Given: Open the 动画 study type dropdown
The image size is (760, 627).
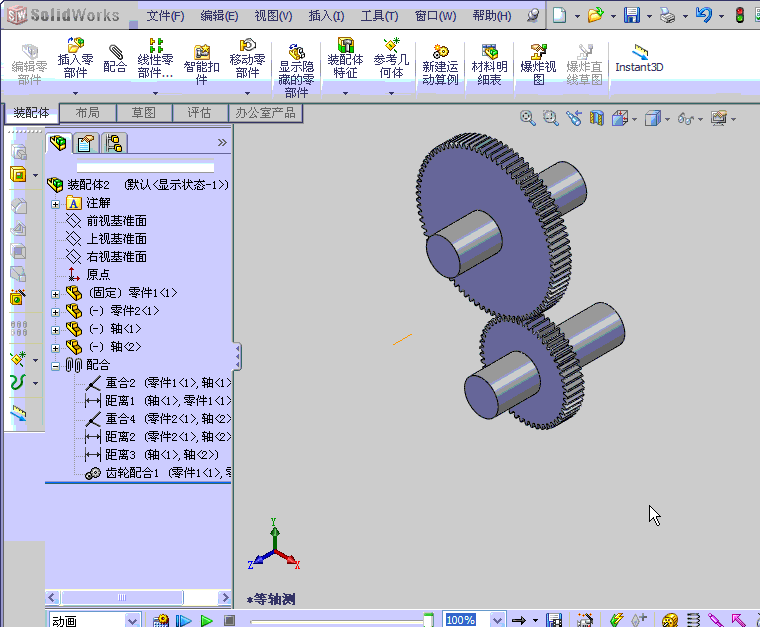Looking at the screenshot, I should click(x=132, y=620).
